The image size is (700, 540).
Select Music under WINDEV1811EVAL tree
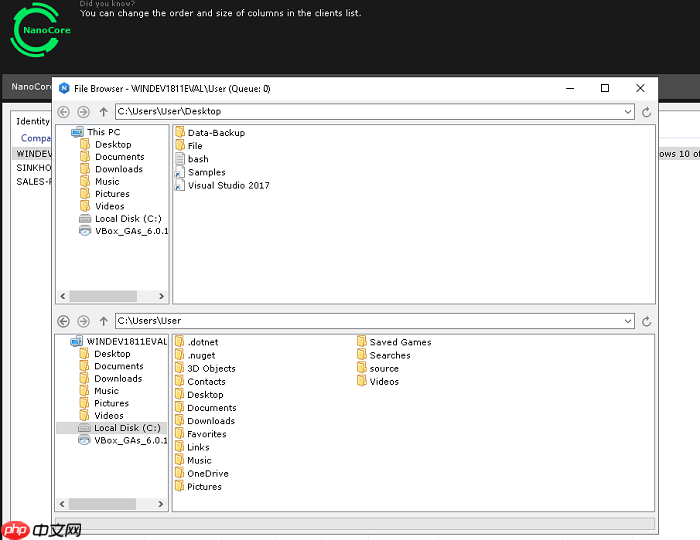pyautogui.click(x=99, y=391)
